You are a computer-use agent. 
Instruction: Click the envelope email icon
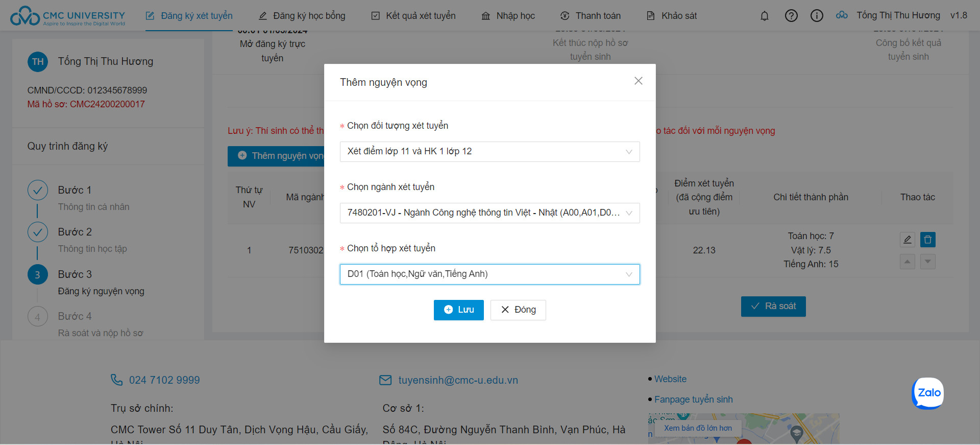385,380
